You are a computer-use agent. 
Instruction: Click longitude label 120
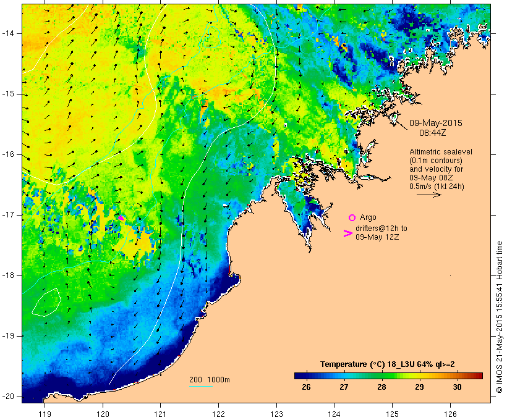tap(103, 414)
